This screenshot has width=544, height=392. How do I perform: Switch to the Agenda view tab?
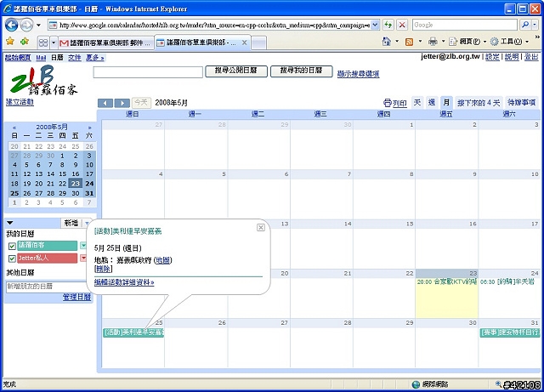(x=521, y=102)
